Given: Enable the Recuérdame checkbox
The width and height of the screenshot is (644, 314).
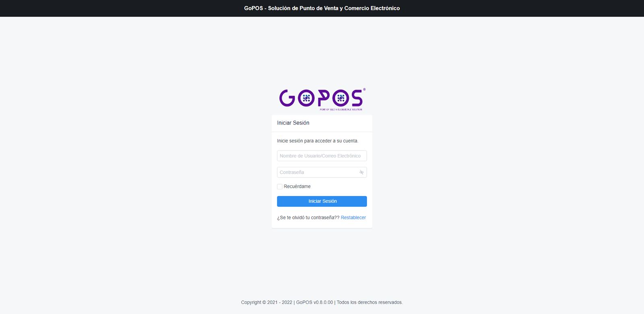Looking at the screenshot, I should [280, 187].
